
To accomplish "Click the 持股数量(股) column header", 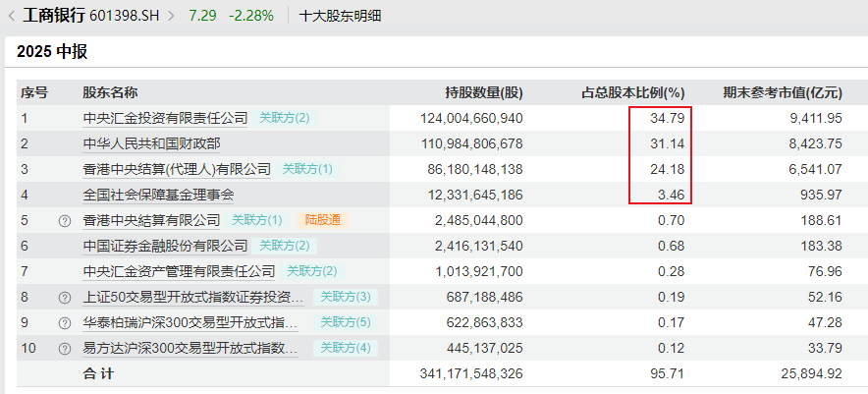I will [484, 92].
